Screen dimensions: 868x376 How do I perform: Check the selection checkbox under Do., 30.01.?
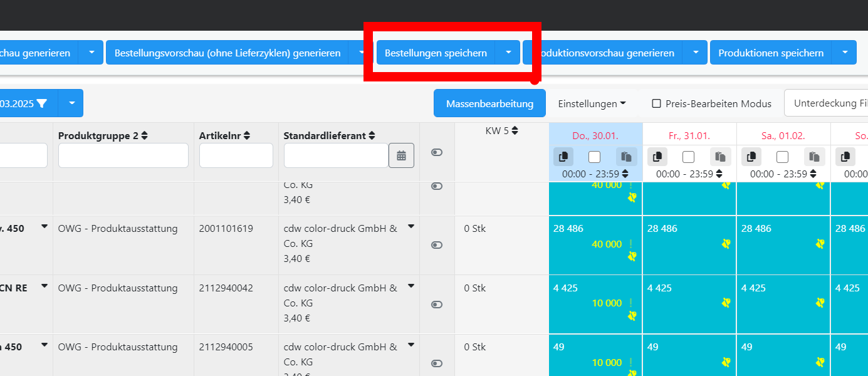(594, 157)
